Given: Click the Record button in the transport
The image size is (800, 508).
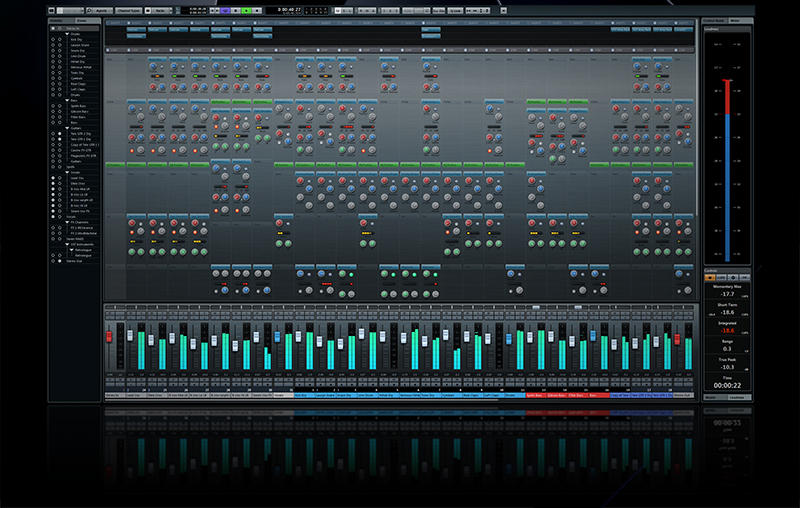Looking at the screenshot, I should click(257, 10).
